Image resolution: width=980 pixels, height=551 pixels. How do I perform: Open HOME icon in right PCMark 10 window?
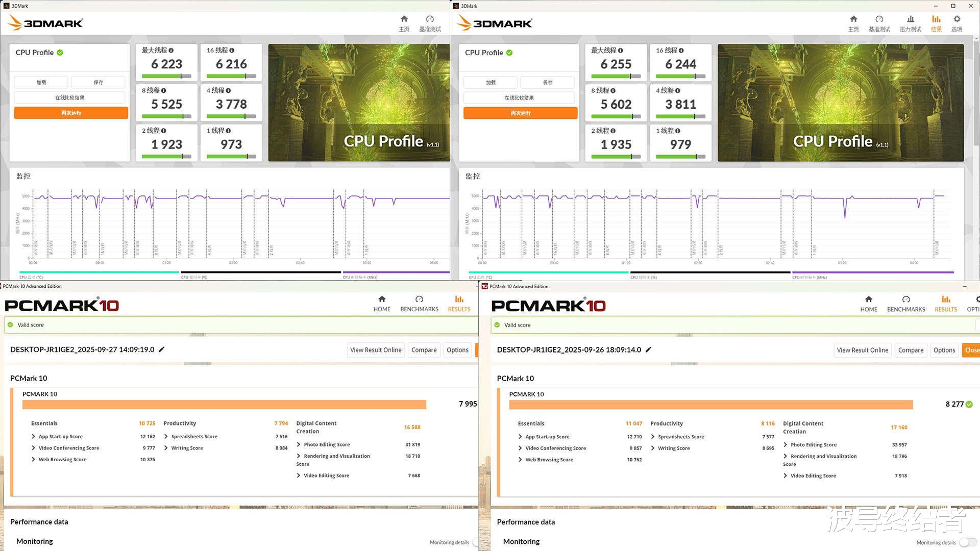pyautogui.click(x=868, y=299)
